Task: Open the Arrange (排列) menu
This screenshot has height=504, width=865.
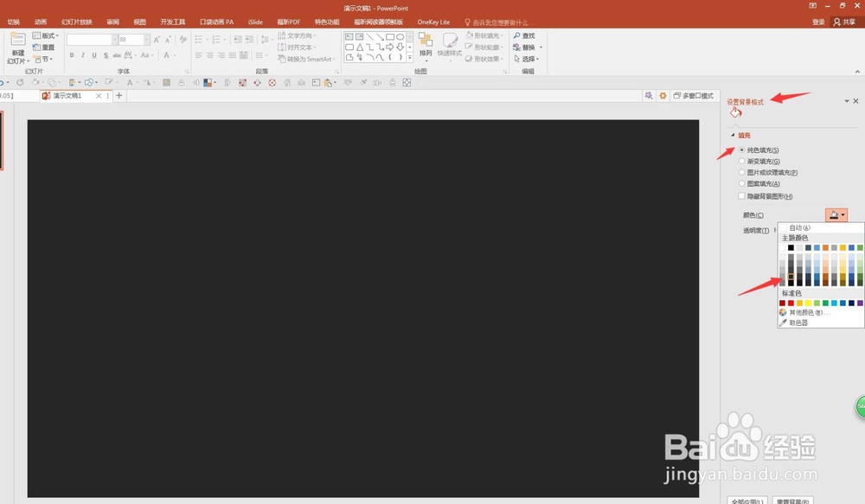Action: [x=426, y=45]
